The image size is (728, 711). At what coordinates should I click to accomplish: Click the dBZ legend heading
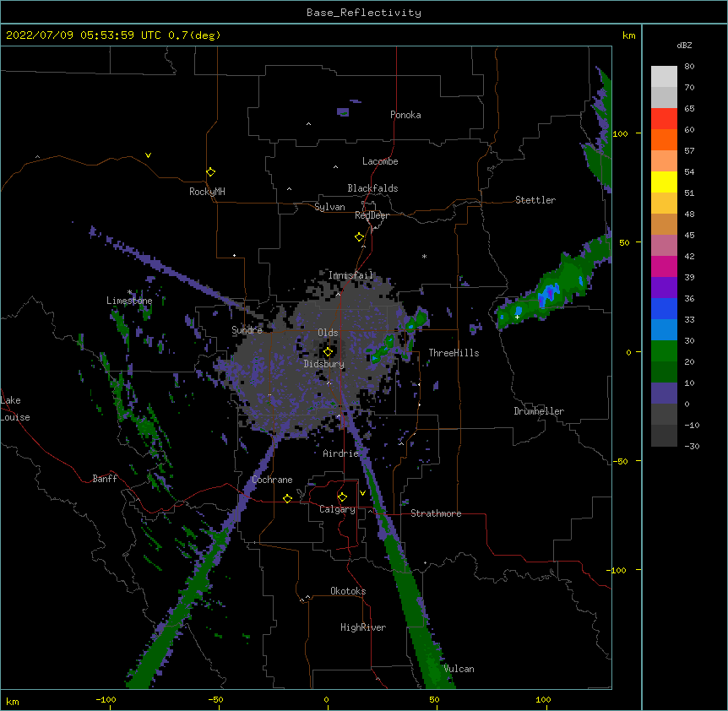click(x=684, y=45)
